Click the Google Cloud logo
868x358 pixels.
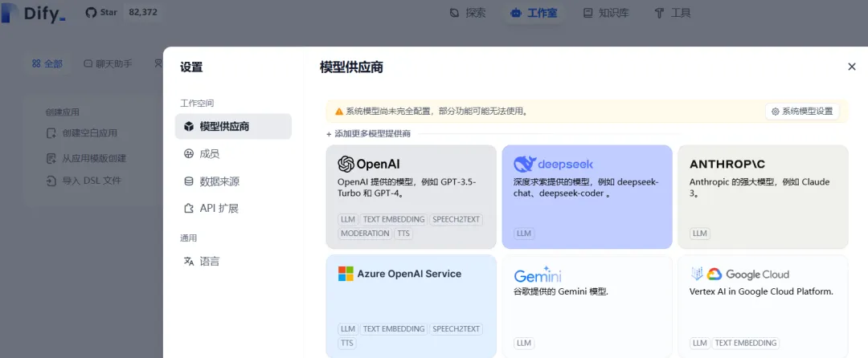(747, 274)
